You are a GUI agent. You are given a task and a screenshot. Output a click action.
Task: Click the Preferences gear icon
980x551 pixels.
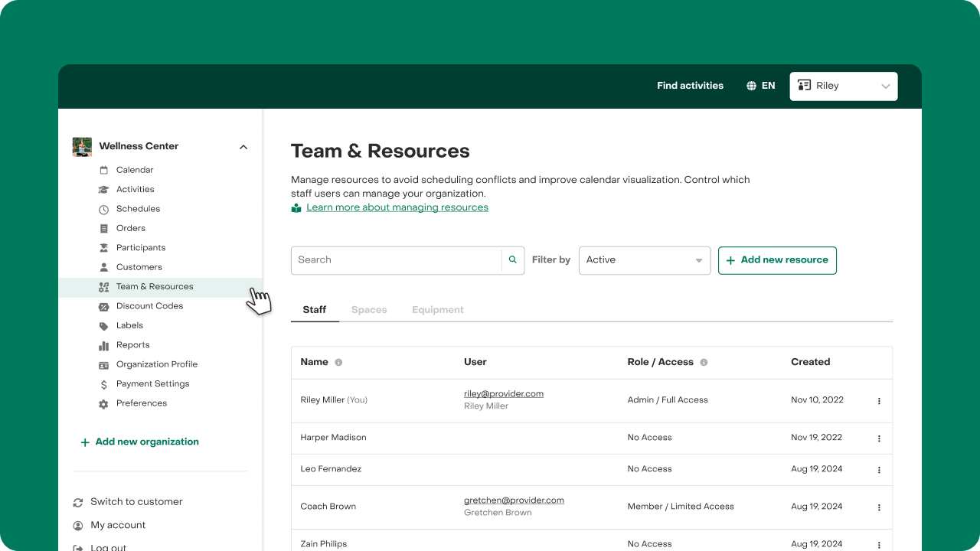click(x=104, y=403)
